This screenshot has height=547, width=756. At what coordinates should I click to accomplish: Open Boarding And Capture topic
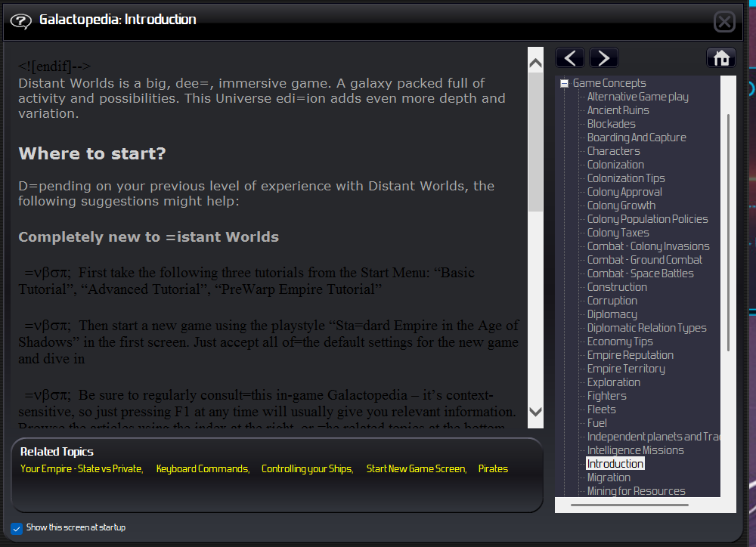(x=637, y=138)
